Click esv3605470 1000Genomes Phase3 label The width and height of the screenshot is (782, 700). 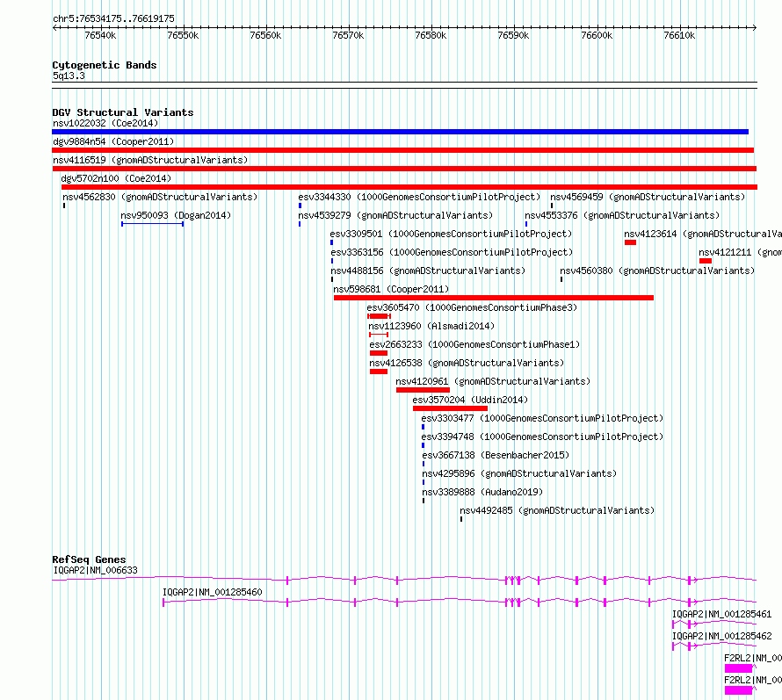tap(472, 307)
